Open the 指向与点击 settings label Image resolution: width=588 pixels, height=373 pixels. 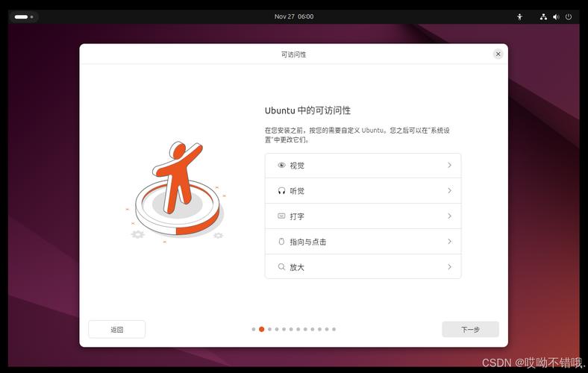[308, 242]
